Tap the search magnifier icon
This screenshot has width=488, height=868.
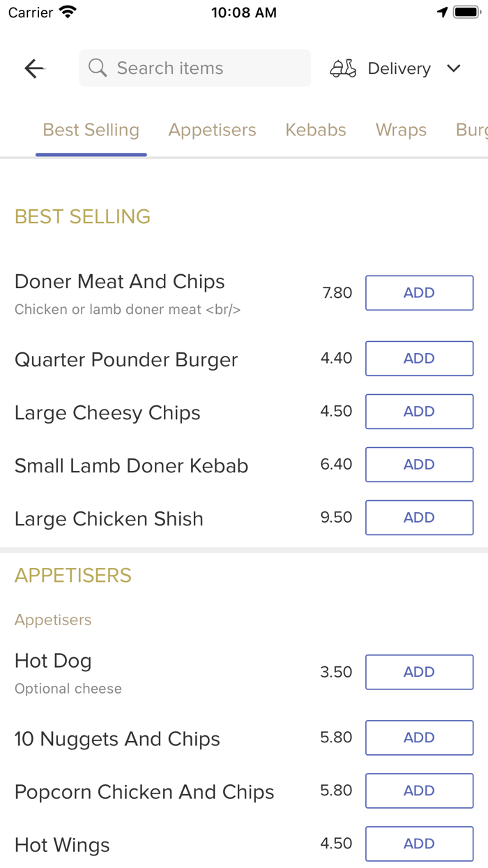point(98,68)
